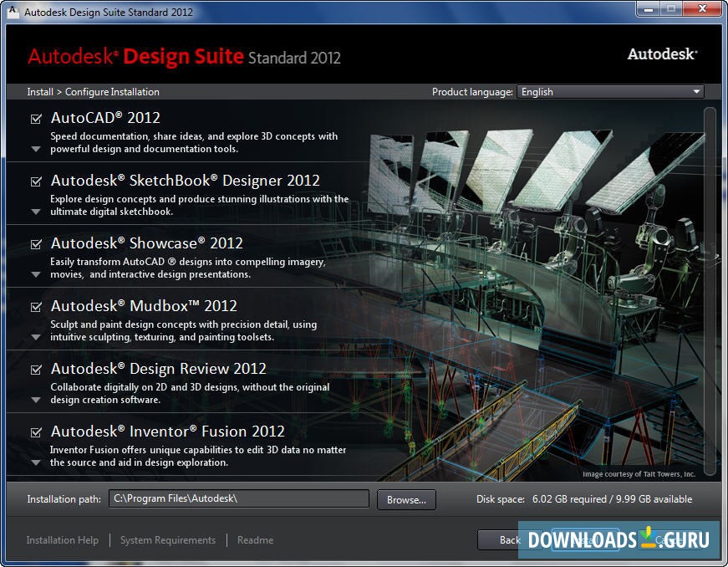Expand the Mudbox 2012 disclosure triangle

click(x=35, y=338)
